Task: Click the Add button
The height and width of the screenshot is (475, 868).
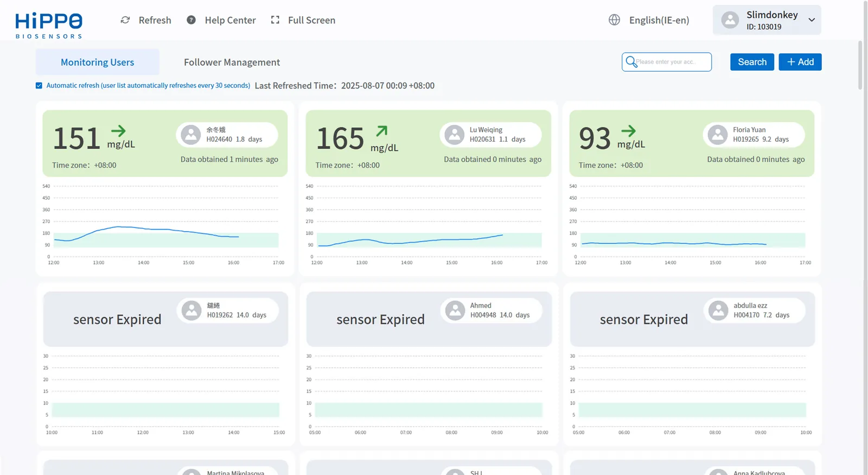Action: pyautogui.click(x=800, y=62)
